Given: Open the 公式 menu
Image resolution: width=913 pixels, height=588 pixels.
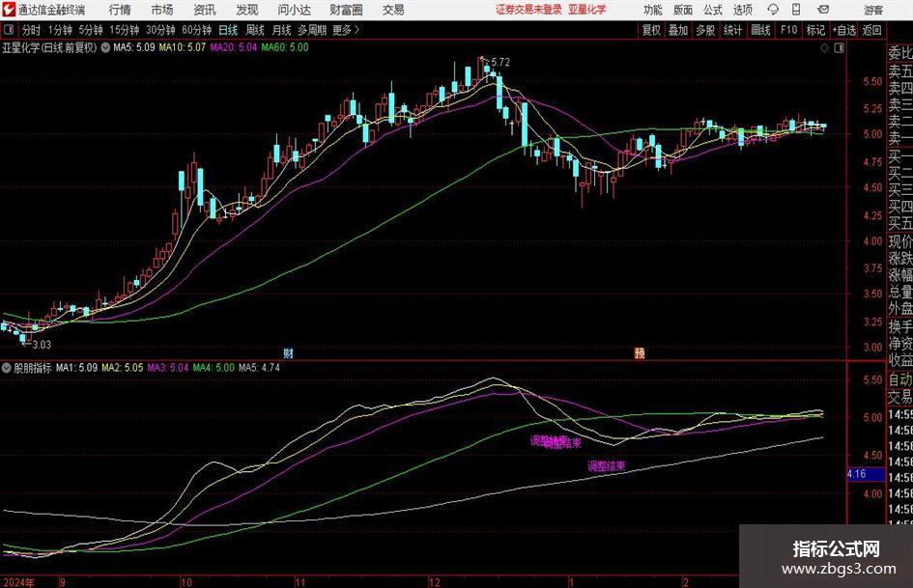Looking at the screenshot, I should point(713,10).
